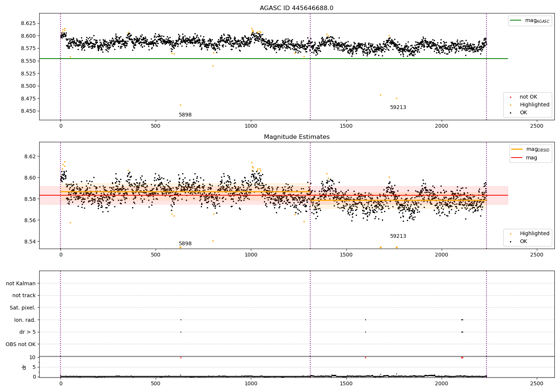Click the 2500 x-tick under the top plot
The image size is (560, 392).
click(x=537, y=126)
